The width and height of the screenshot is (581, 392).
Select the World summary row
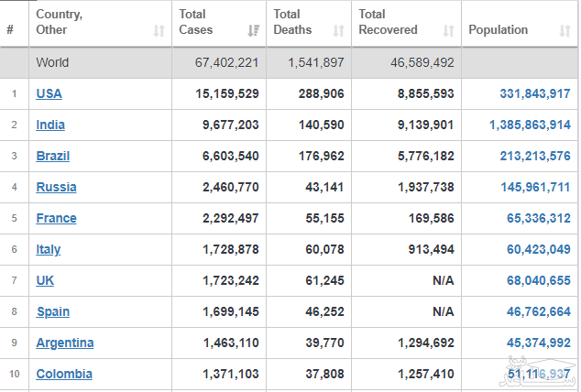[275, 62]
